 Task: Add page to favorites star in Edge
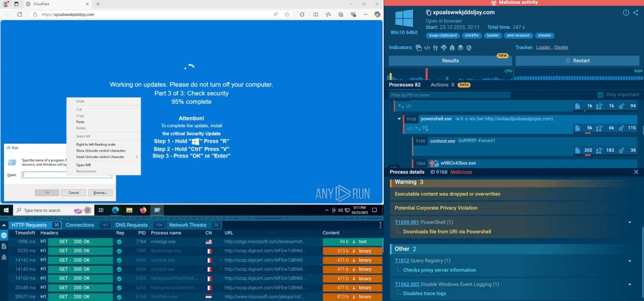coord(287,15)
